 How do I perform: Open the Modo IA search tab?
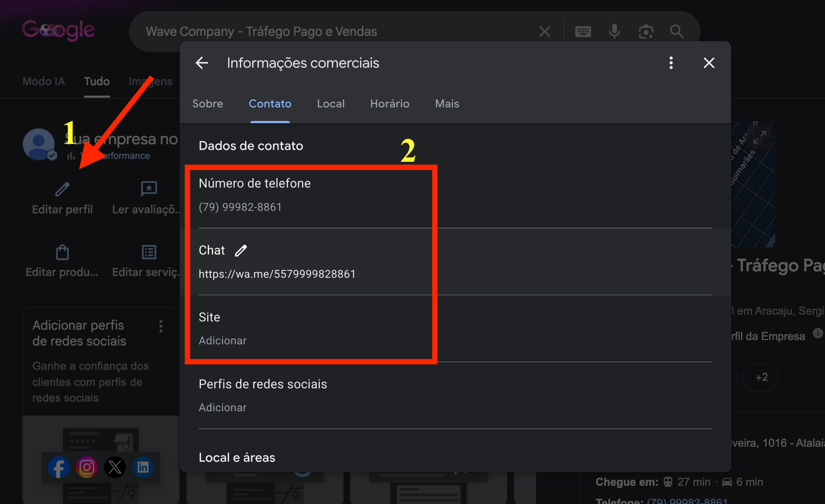click(44, 81)
